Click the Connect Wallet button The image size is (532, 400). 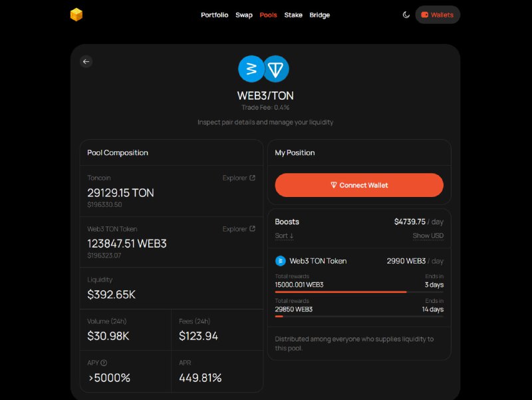[359, 185]
